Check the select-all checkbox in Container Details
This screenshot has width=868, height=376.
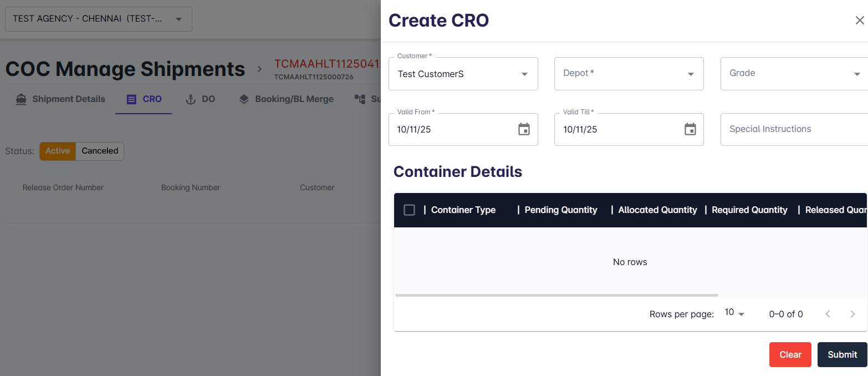pyautogui.click(x=409, y=210)
